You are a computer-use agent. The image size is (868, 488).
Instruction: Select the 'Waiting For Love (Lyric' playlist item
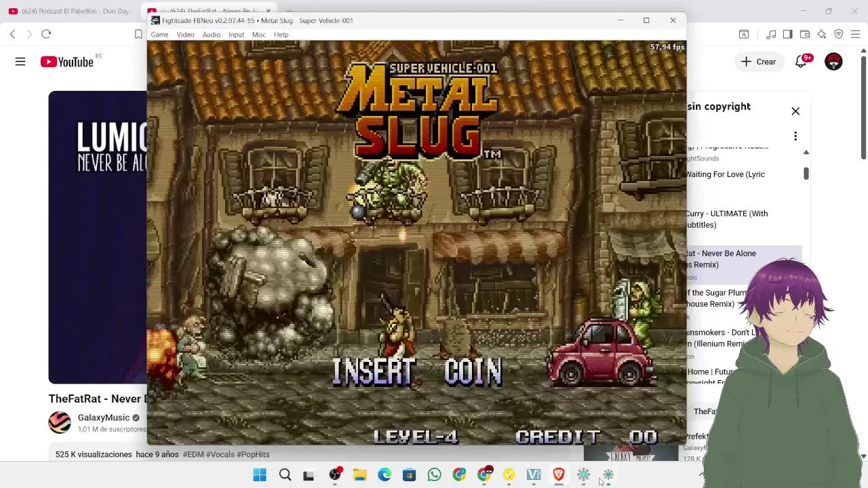click(725, 174)
